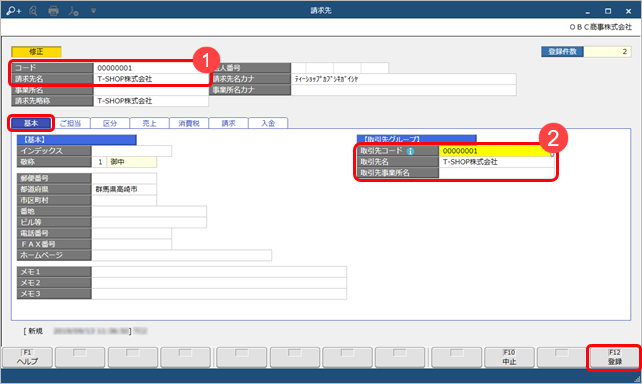
Task: Click the 取引先事業所名 field
Action: 496,173
